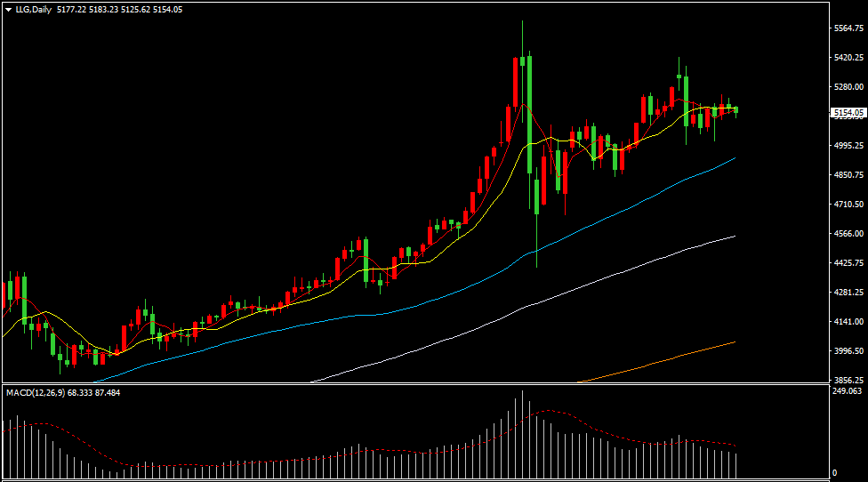Open the triangle menu beside LLG,Daily
868x482 pixels.
[9, 10]
